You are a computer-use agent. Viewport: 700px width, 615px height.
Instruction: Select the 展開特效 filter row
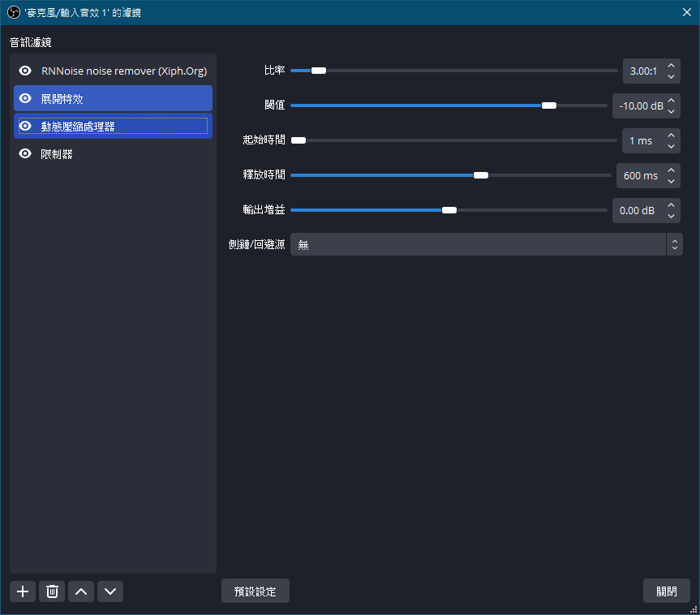113,98
